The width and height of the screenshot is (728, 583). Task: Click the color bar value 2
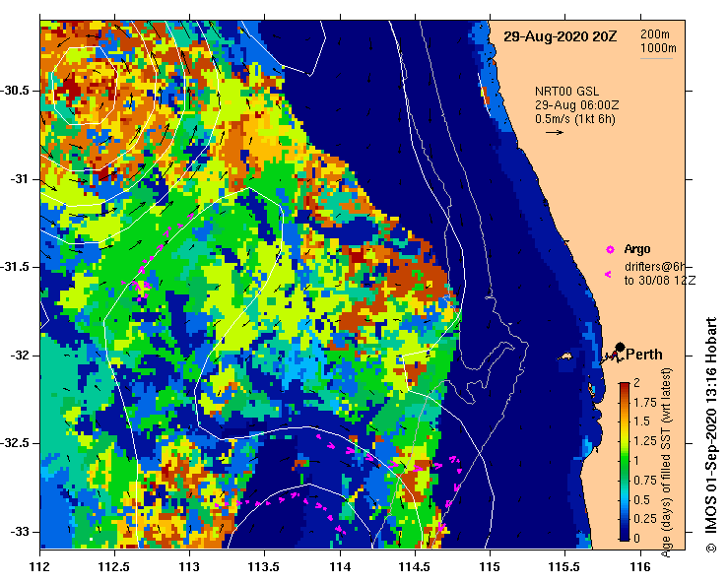click(636, 383)
